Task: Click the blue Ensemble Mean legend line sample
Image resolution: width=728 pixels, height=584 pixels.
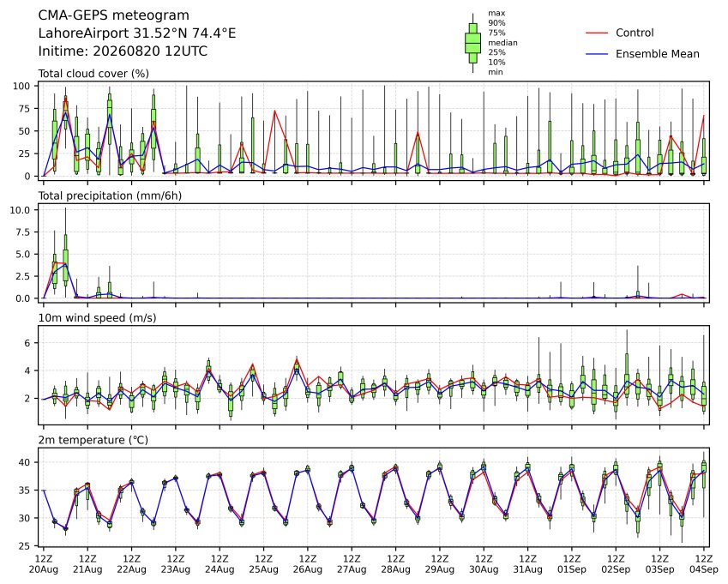Action: click(x=597, y=54)
